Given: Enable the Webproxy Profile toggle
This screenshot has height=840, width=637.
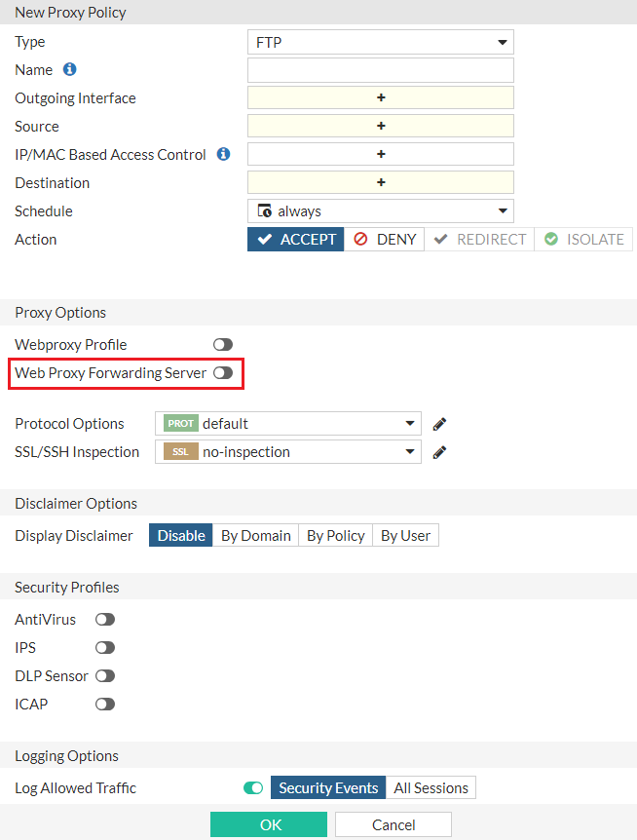Looking at the screenshot, I should 223,345.
